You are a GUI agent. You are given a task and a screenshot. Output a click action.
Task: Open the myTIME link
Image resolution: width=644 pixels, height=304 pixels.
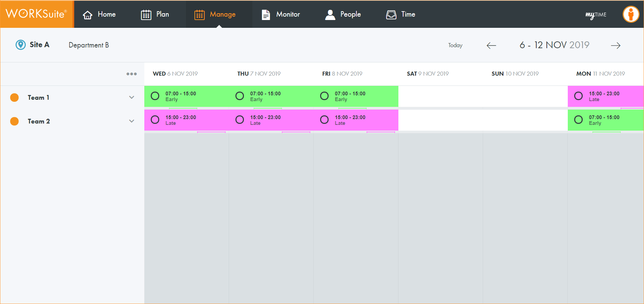[x=596, y=15]
